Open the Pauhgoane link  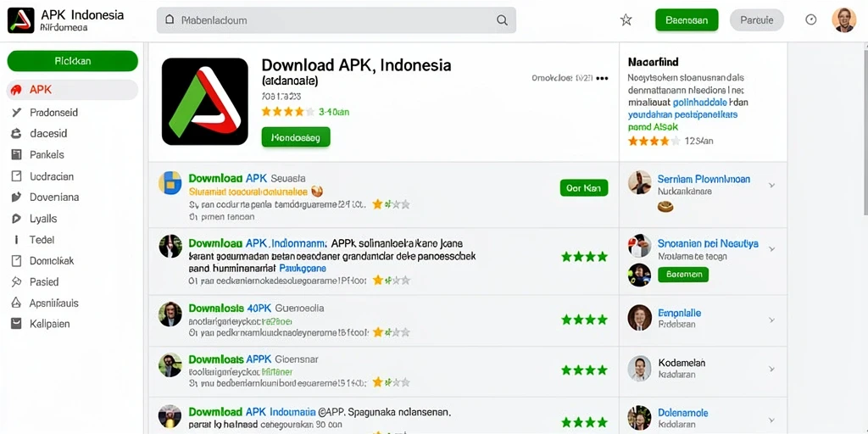click(x=303, y=269)
